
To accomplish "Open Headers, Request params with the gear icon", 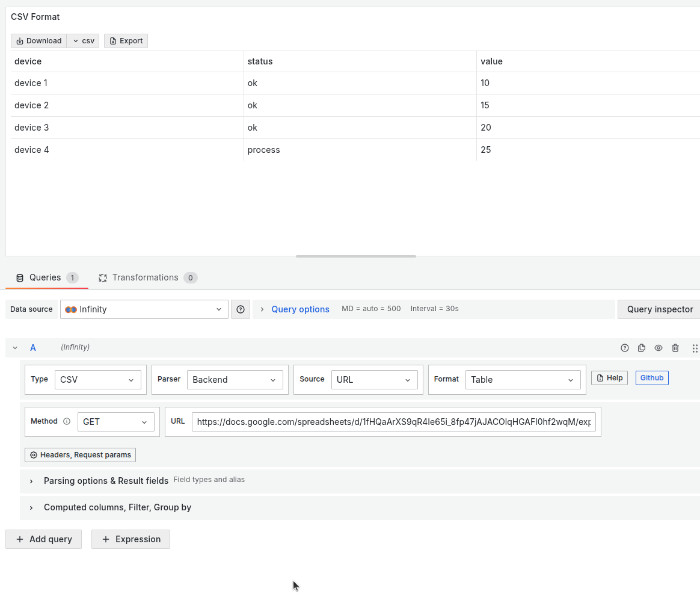I will (33, 454).
